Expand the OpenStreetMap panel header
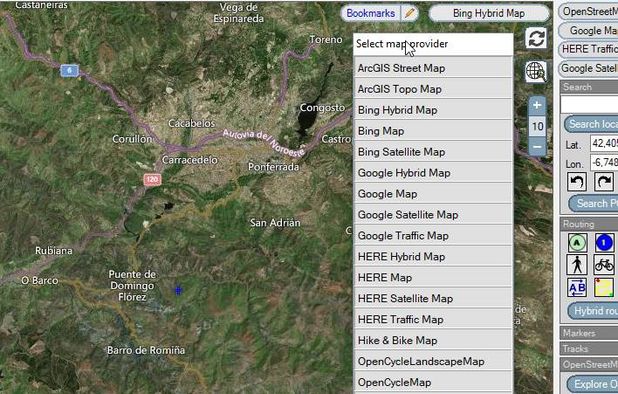The height and width of the screenshot is (394, 618). 589,364
